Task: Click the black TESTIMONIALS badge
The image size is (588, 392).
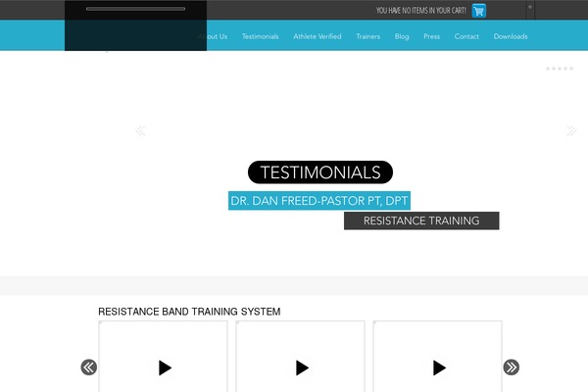Action: pos(320,172)
